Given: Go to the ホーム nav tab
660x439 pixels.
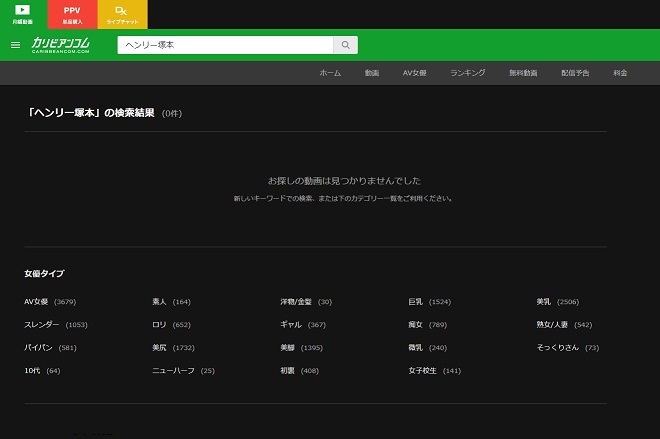Looking at the screenshot, I should pyautogui.click(x=330, y=73).
